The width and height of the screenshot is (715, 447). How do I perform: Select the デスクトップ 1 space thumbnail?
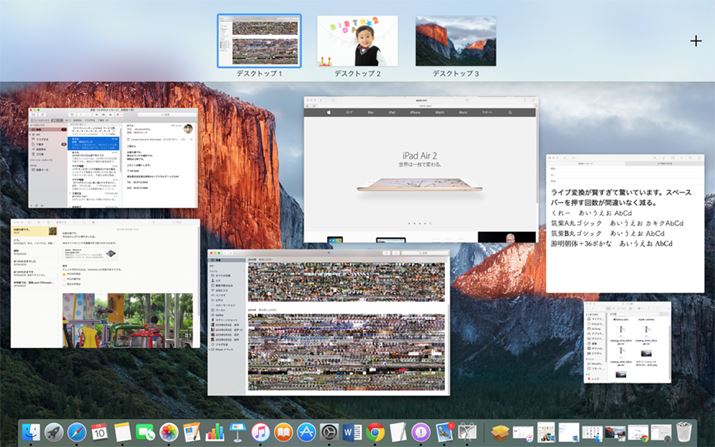point(259,41)
